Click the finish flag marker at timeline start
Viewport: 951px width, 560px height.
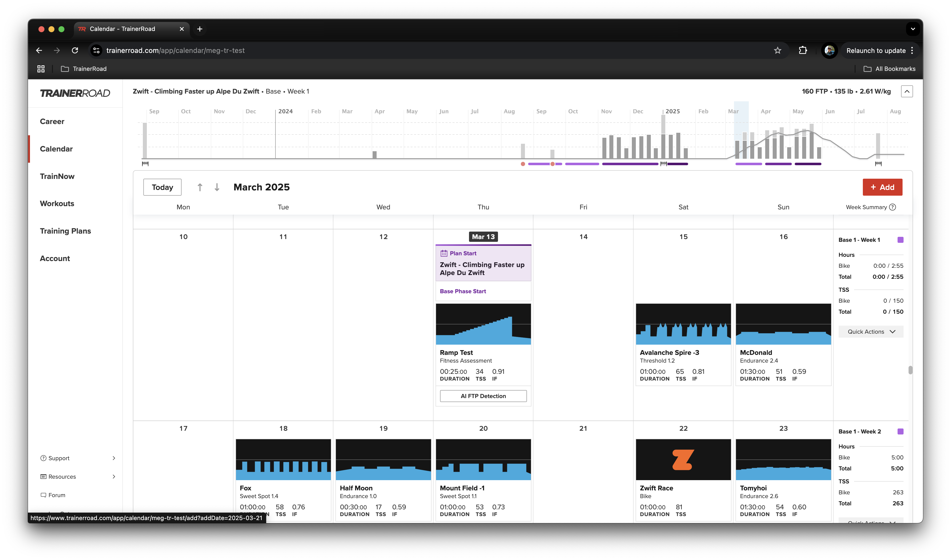tap(145, 164)
